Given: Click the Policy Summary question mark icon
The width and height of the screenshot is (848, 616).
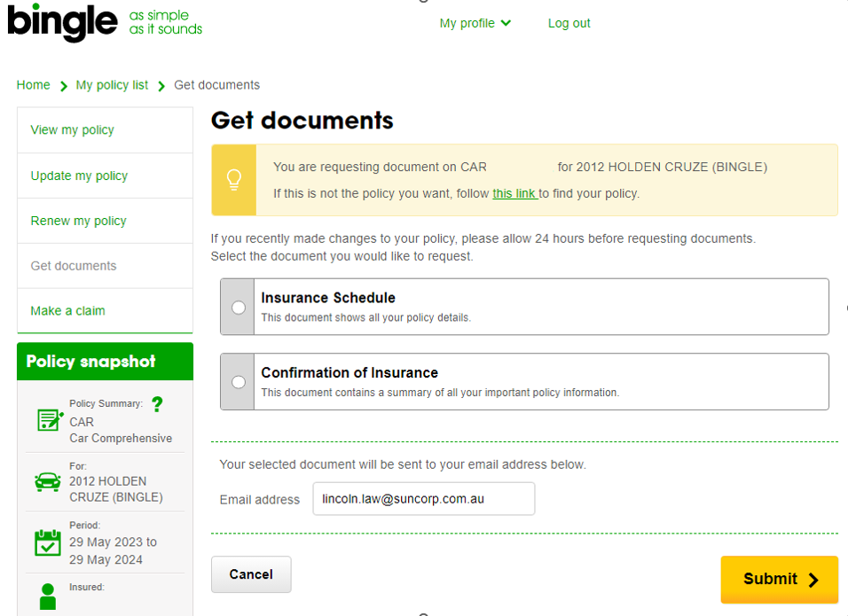Looking at the screenshot, I should click(157, 404).
